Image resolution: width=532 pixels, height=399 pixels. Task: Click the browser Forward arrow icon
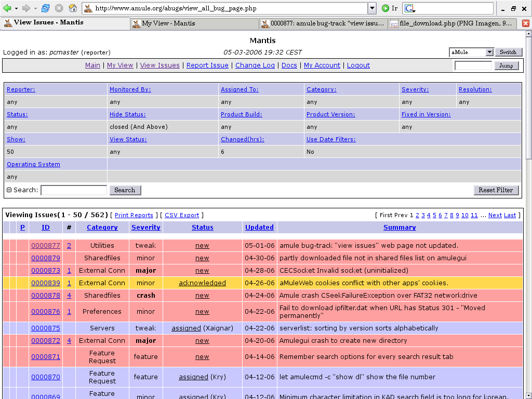[26, 8]
